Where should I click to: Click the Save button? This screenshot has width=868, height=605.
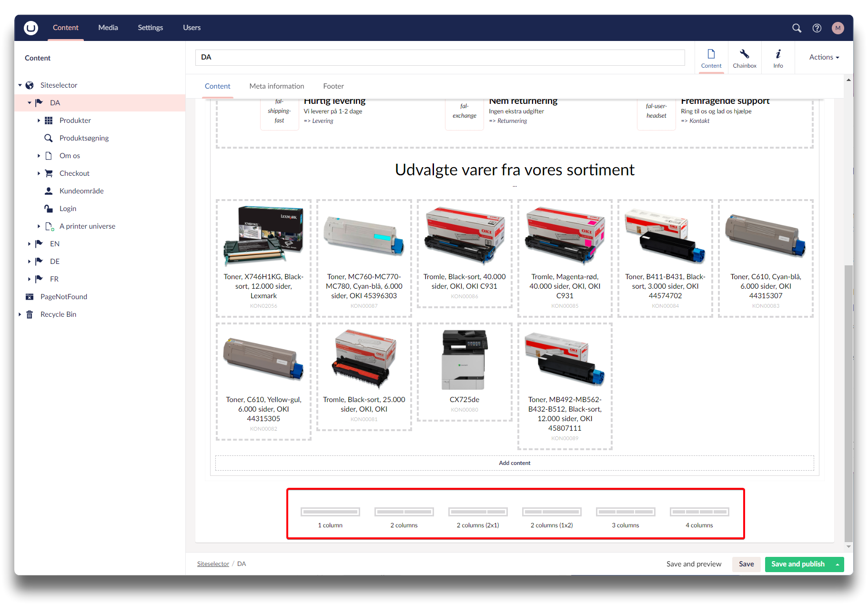pyautogui.click(x=746, y=564)
